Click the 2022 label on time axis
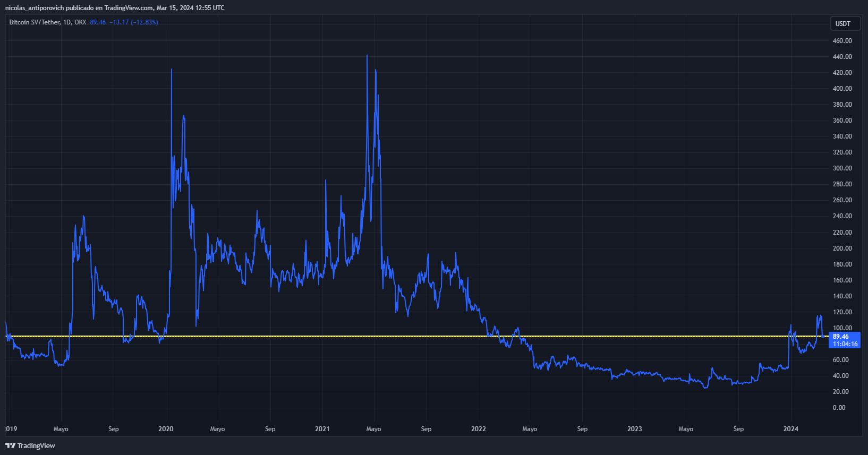 [x=478, y=429]
